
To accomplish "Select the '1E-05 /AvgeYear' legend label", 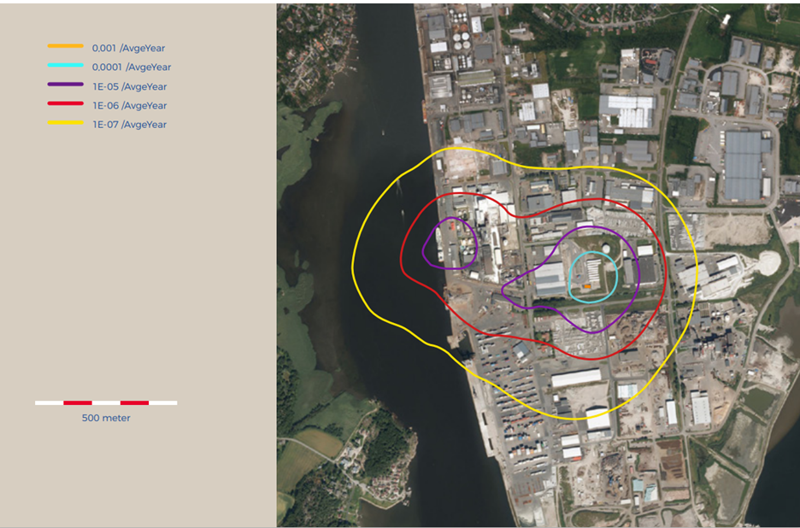I will [x=130, y=87].
